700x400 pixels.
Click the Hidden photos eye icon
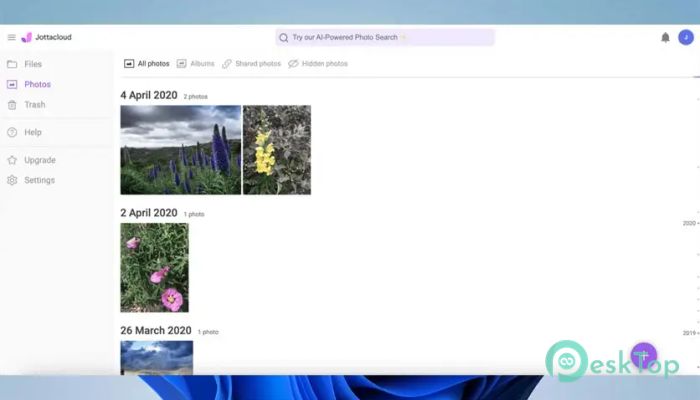tap(293, 63)
